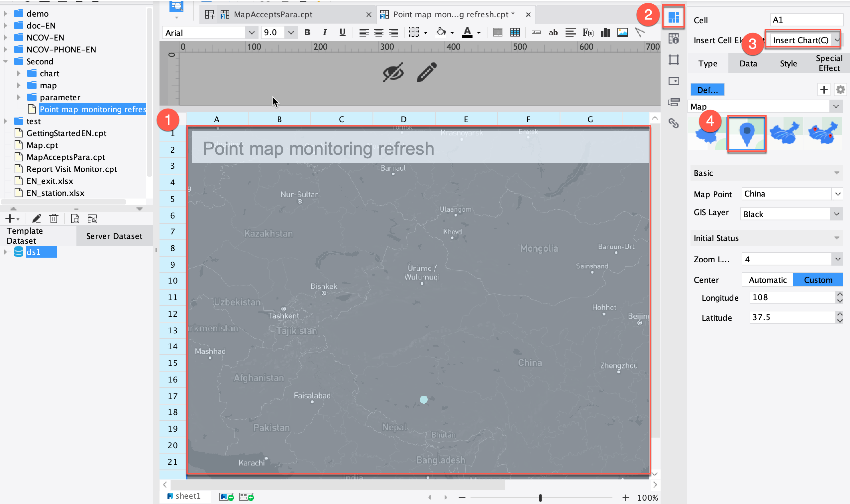Click the zoom slider handle in status bar
850x504 pixels.
pos(540,498)
